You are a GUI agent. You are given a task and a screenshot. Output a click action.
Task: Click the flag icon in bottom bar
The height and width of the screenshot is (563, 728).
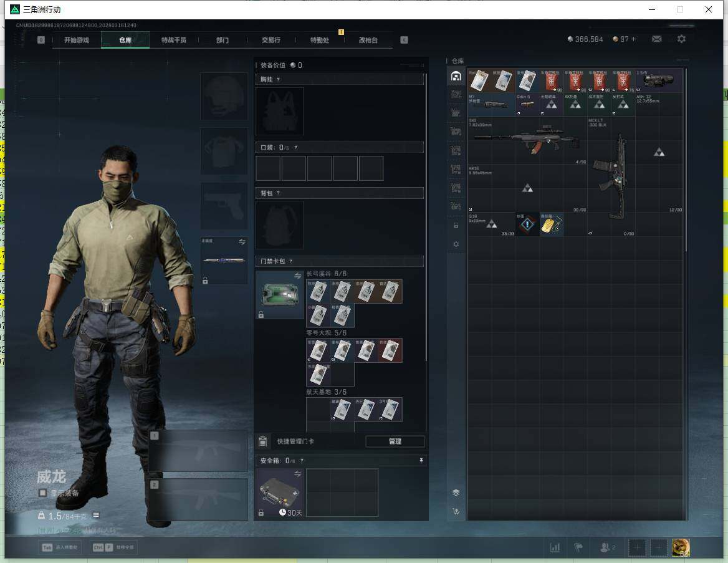pyautogui.click(x=578, y=547)
